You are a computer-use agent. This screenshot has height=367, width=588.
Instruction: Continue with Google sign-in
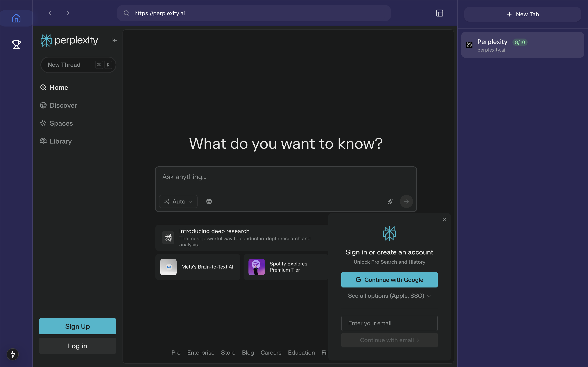pos(389,280)
